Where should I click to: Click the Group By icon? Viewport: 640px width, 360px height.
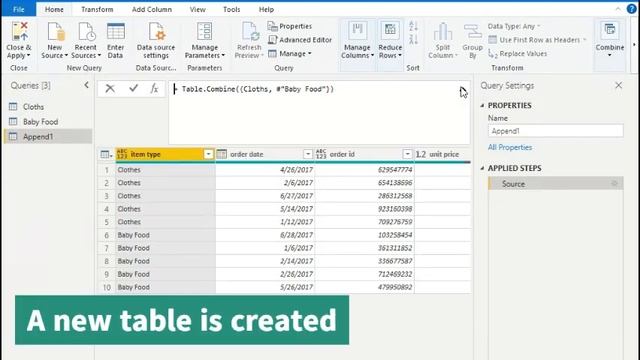473,31
